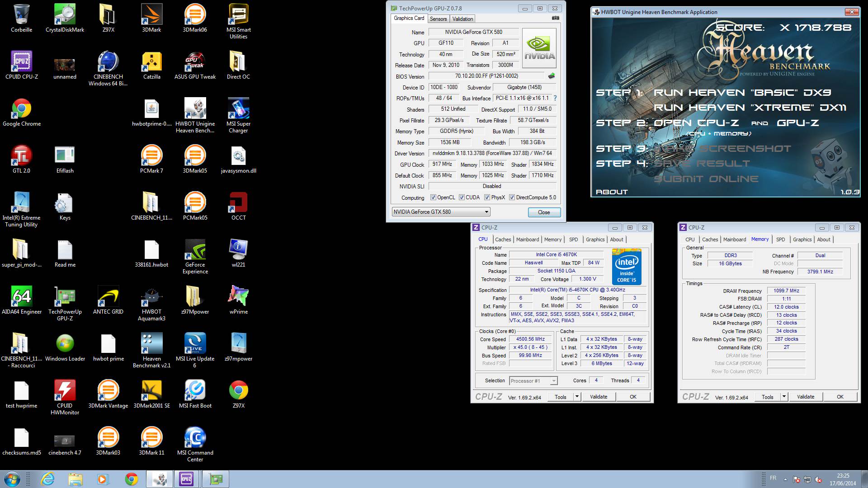Open the Heaven Benchmark v2.1 icon
868x488 pixels.
click(x=151, y=350)
